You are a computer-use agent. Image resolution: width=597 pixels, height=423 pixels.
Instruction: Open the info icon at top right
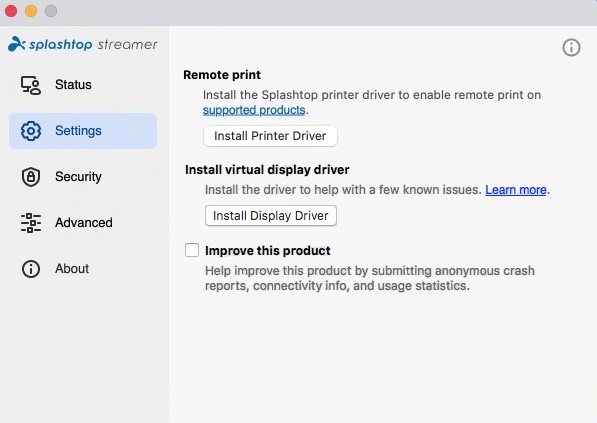(571, 48)
